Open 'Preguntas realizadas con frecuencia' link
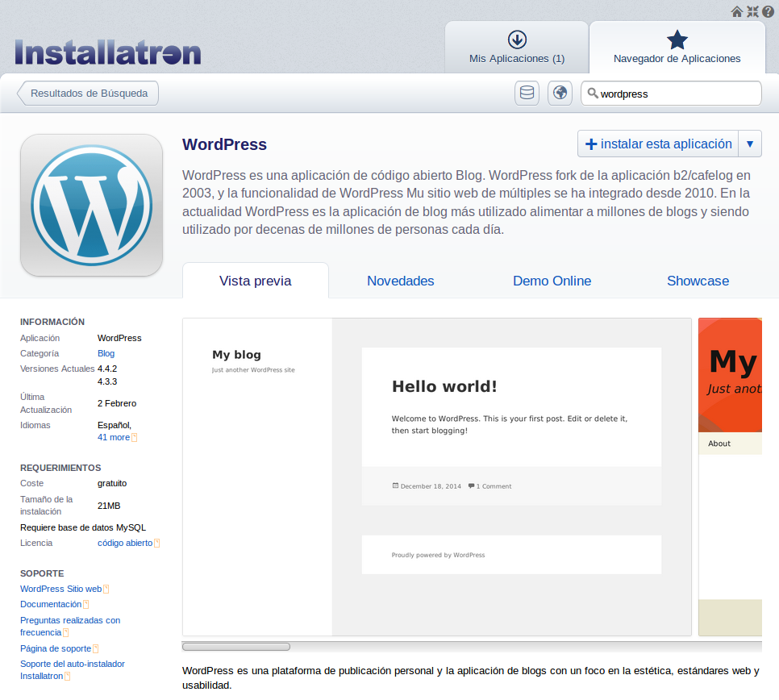779x700 pixels. (x=70, y=626)
